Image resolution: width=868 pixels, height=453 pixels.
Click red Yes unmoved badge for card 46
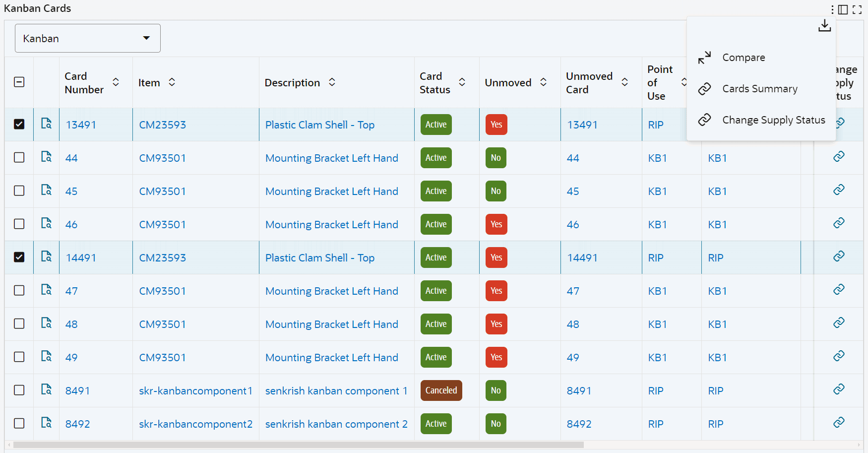pyautogui.click(x=496, y=224)
